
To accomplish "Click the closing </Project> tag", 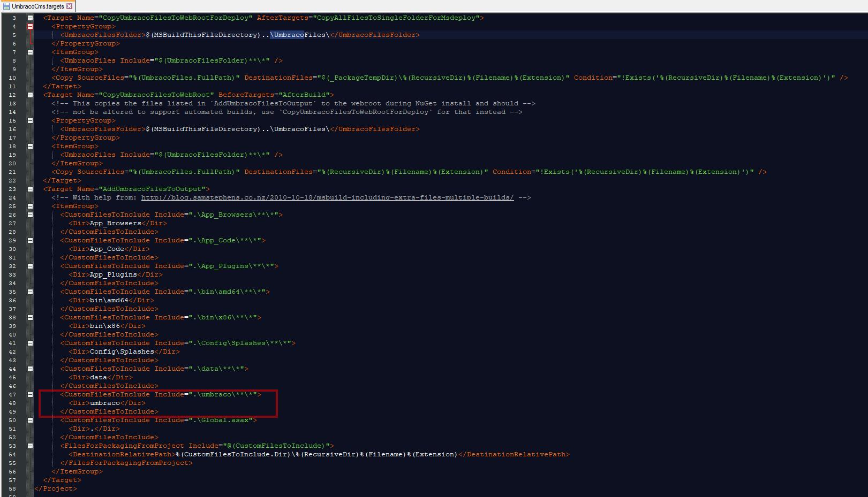I will coord(56,488).
